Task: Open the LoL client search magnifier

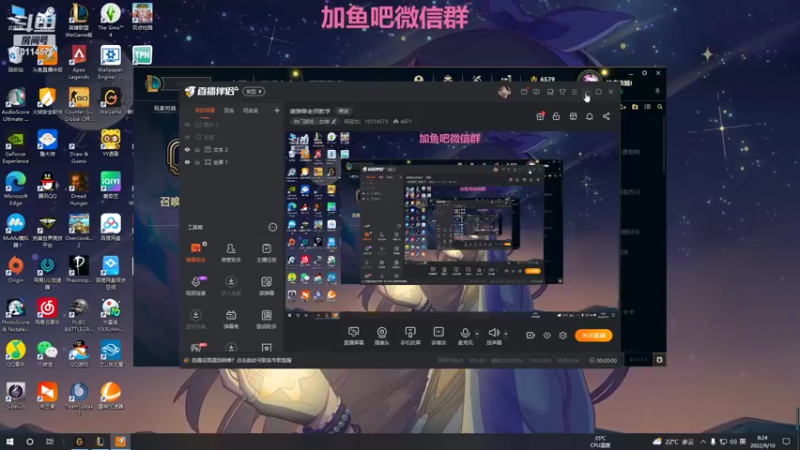Action: pyautogui.click(x=660, y=107)
